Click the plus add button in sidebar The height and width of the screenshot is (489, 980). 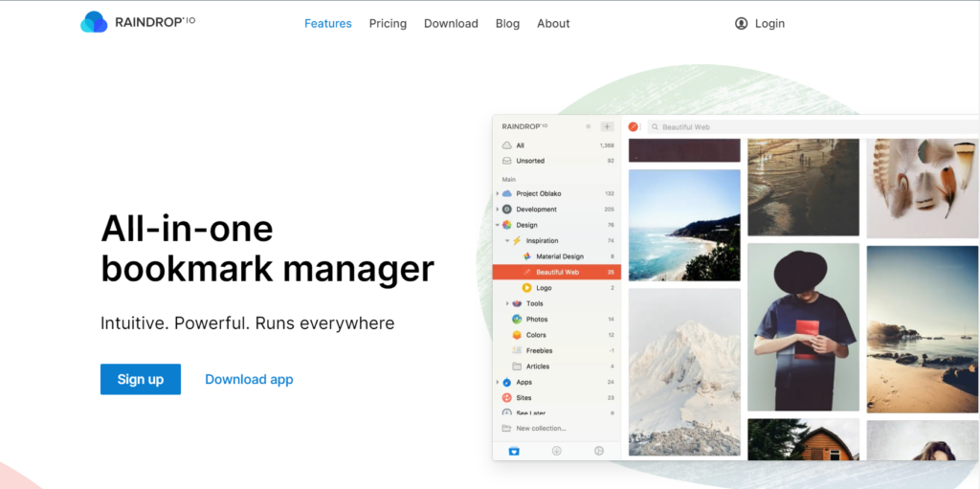pyautogui.click(x=607, y=126)
